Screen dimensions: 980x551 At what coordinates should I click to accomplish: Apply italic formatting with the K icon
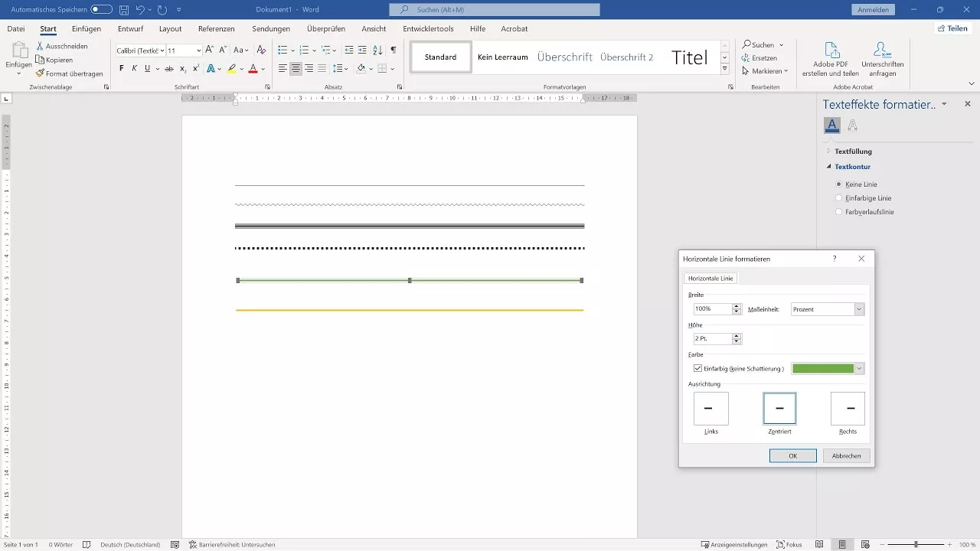point(134,68)
